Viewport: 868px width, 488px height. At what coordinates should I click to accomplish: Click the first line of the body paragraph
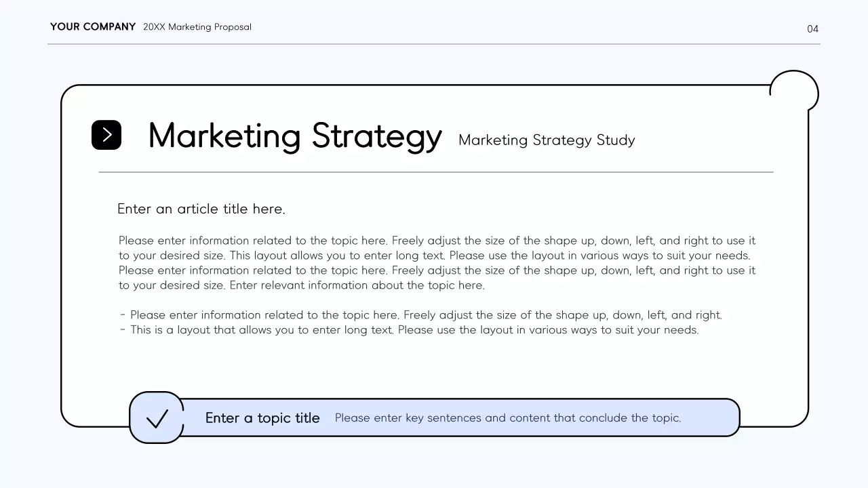(x=437, y=241)
